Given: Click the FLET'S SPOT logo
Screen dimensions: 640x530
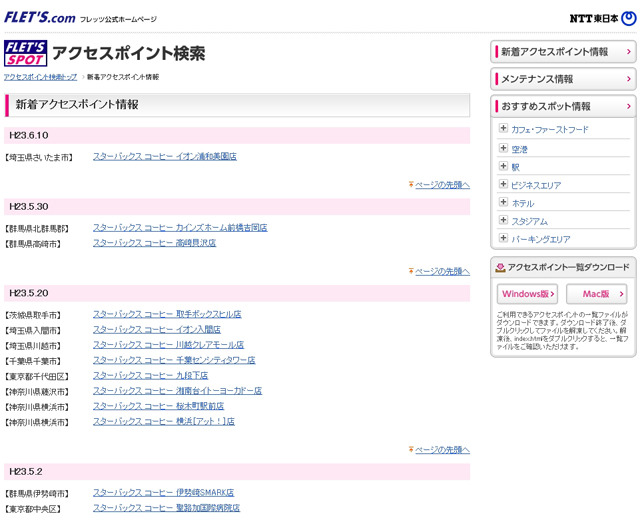Looking at the screenshot, I should coord(25,53).
